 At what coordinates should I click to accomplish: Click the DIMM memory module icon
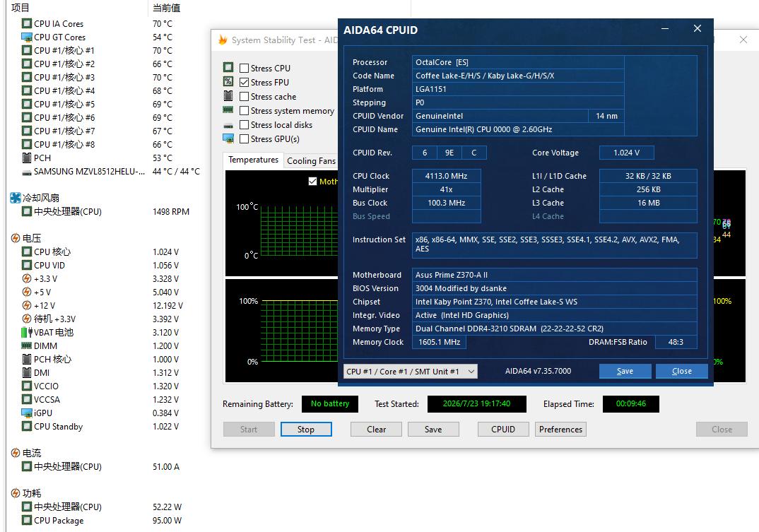point(27,345)
